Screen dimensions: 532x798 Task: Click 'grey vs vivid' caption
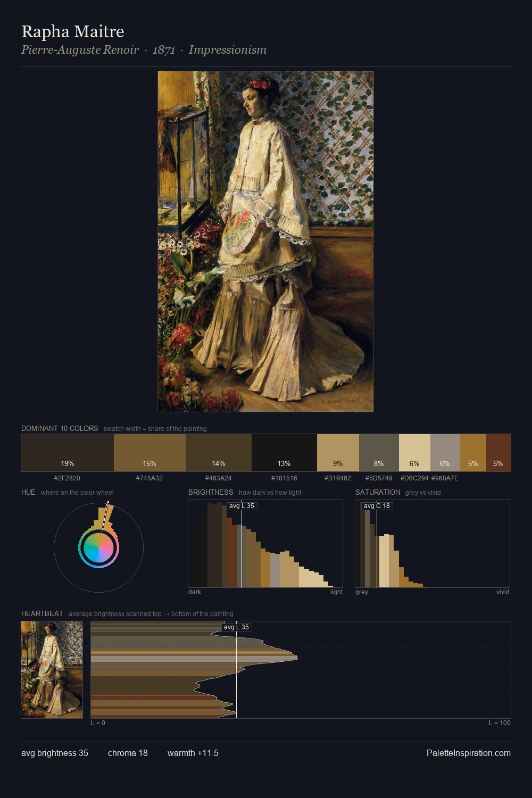pos(423,493)
